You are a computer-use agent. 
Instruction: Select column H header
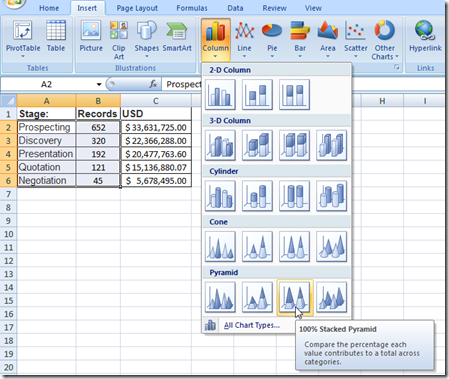coord(382,101)
